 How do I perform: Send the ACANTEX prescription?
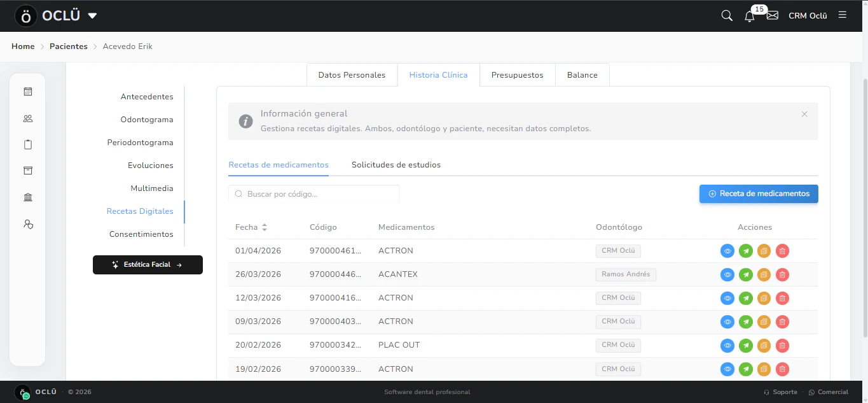tap(746, 274)
